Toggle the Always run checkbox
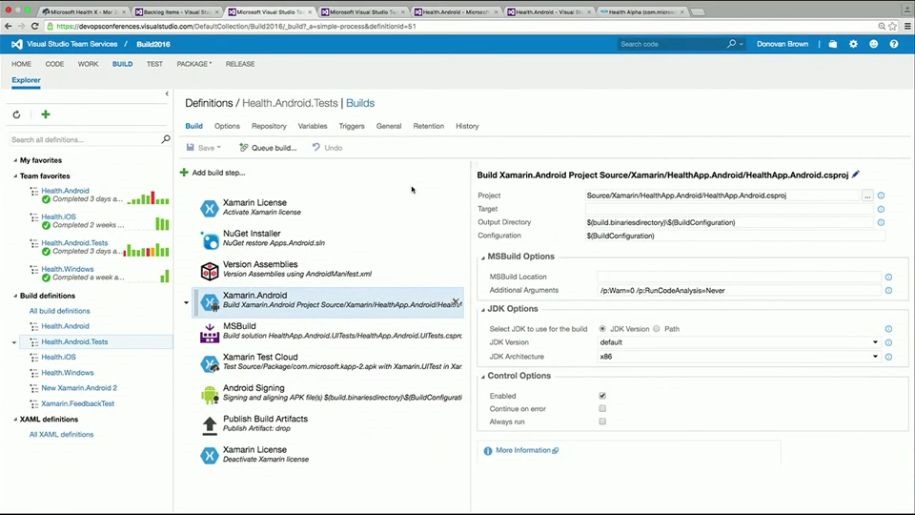The width and height of the screenshot is (915, 515). (x=602, y=421)
